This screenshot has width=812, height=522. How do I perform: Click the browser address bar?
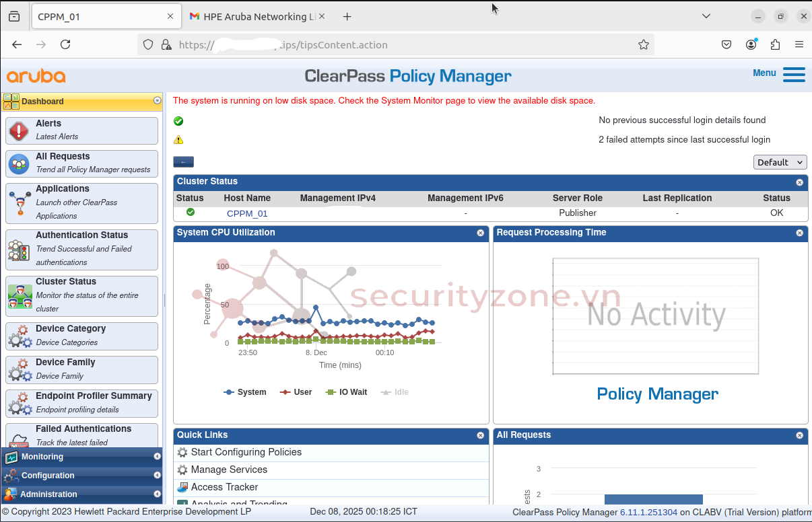pyautogui.click(x=404, y=45)
